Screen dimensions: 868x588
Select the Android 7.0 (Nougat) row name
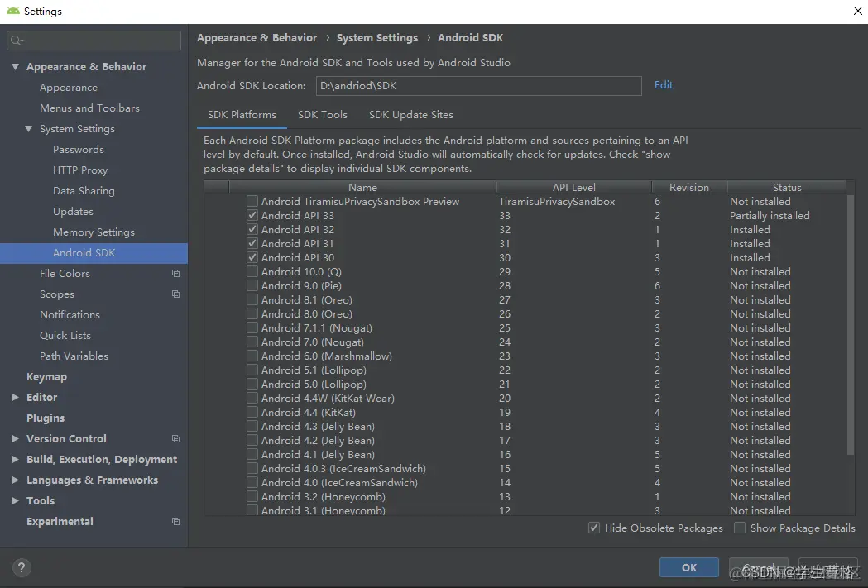tap(313, 342)
